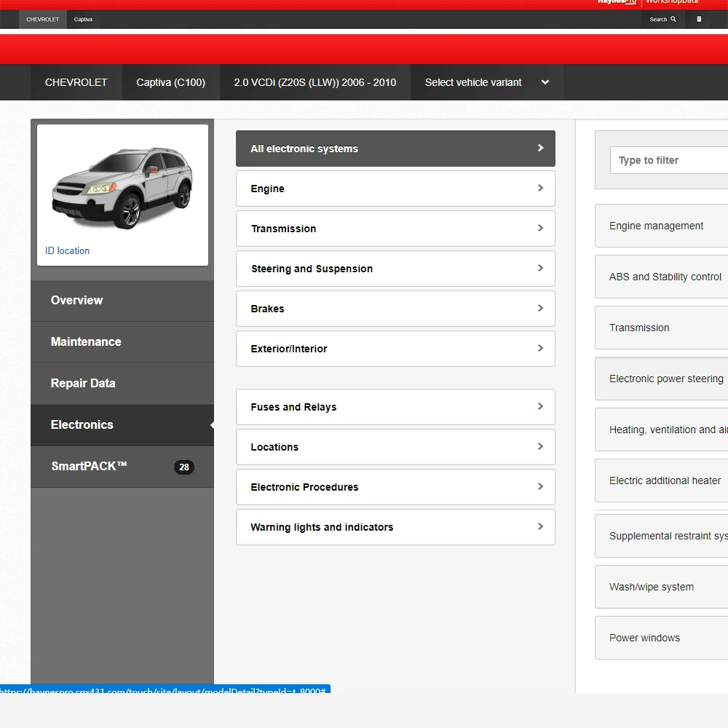Click the clipboard icon next to Search
The image size is (728, 728).
pos(699,19)
